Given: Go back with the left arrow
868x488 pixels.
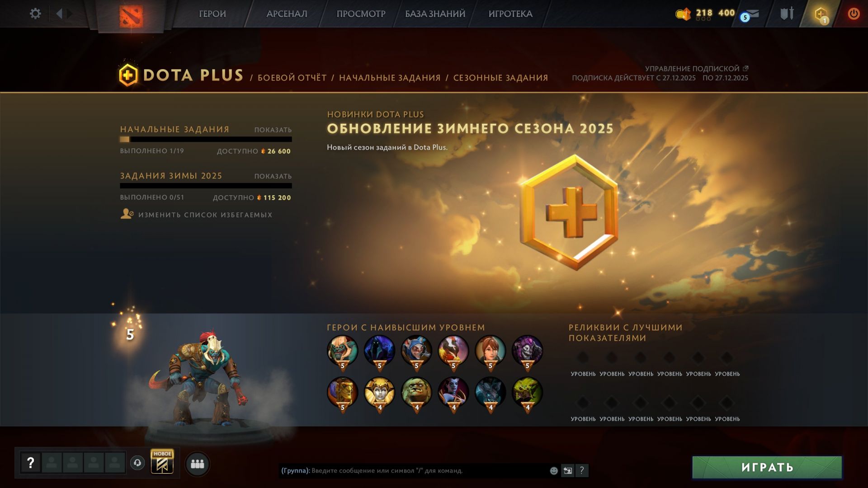Looking at the screenshot, I should point(59,14).
